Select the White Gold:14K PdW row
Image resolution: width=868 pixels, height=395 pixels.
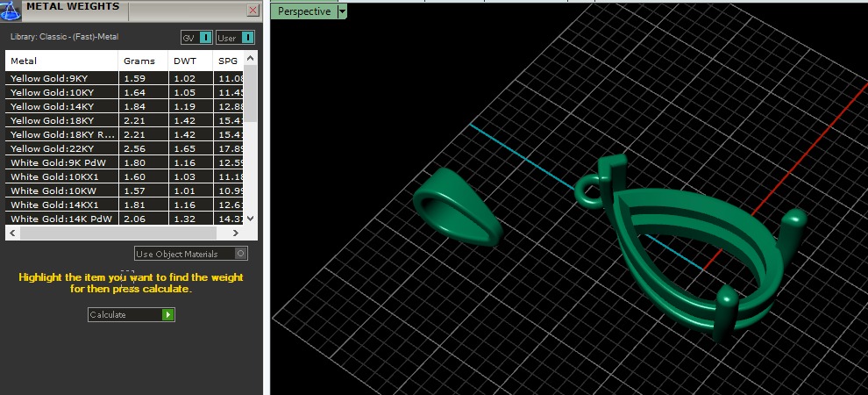tap(124, 219)
